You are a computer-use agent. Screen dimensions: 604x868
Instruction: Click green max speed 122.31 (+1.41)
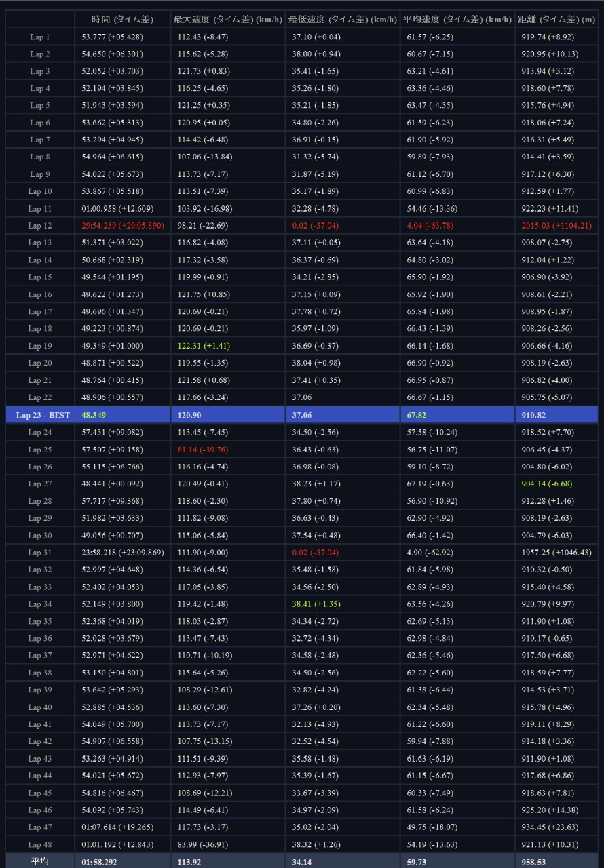(x=204, y=346)
